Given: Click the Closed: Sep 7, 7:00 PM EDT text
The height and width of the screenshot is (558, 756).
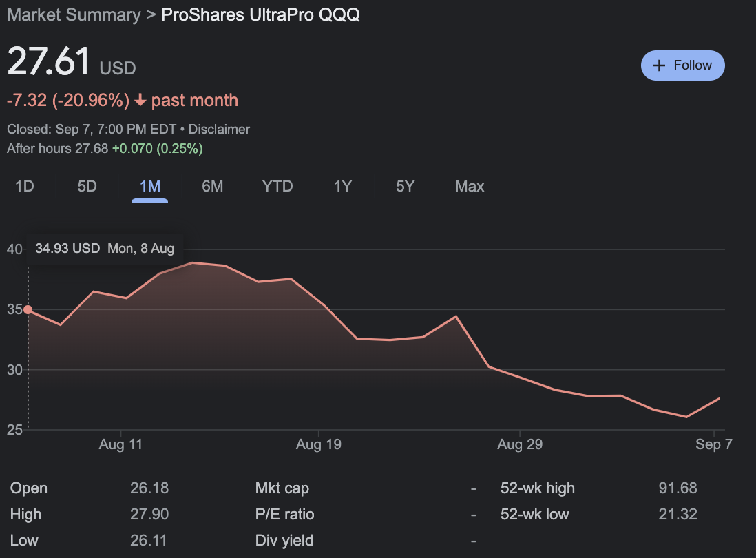Looking at the screenshot, I should pyautogui.click(x=92, y=130).
